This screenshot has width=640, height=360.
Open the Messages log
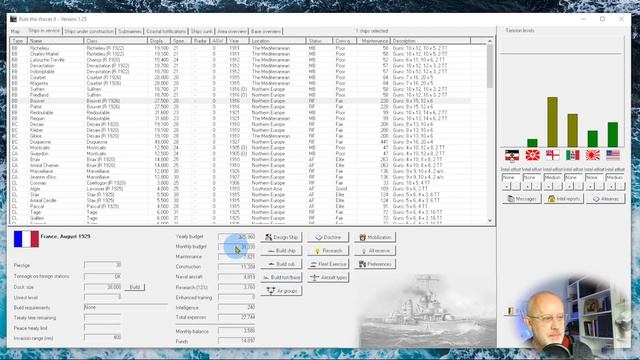[522, 199]
